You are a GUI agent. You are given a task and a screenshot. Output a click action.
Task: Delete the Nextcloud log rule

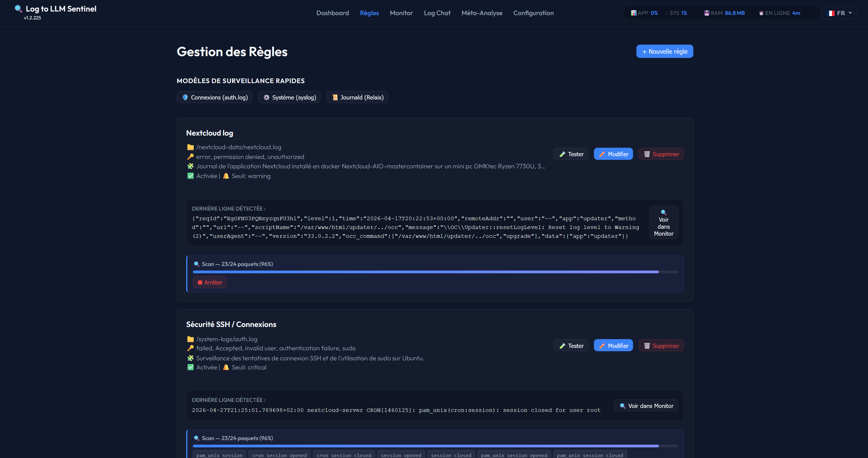[661, 154]
